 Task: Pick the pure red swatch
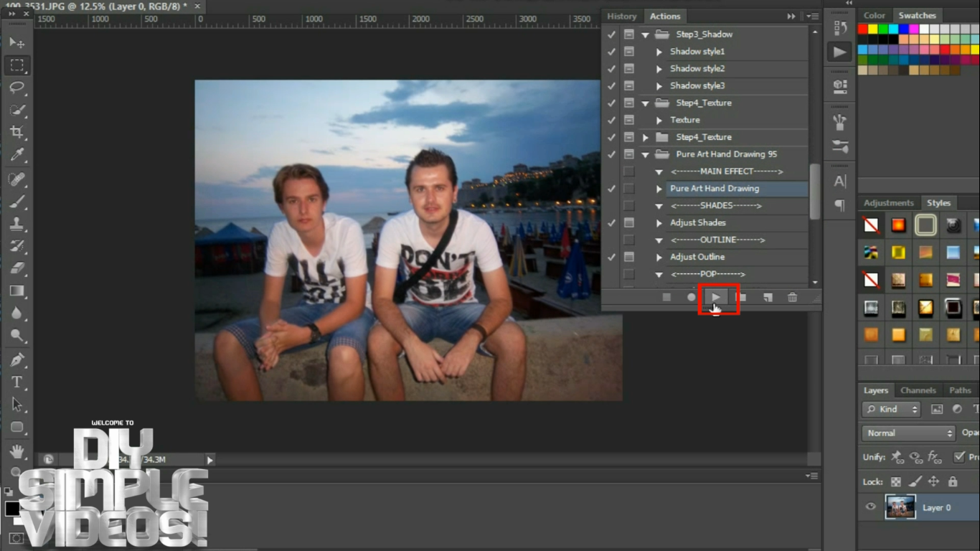coord(863,29)
